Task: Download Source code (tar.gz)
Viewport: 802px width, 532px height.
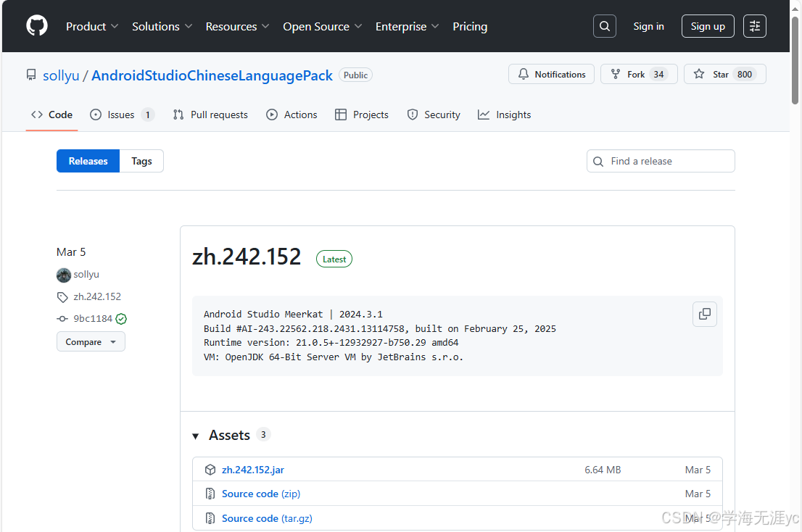Action: coord(267,518)
